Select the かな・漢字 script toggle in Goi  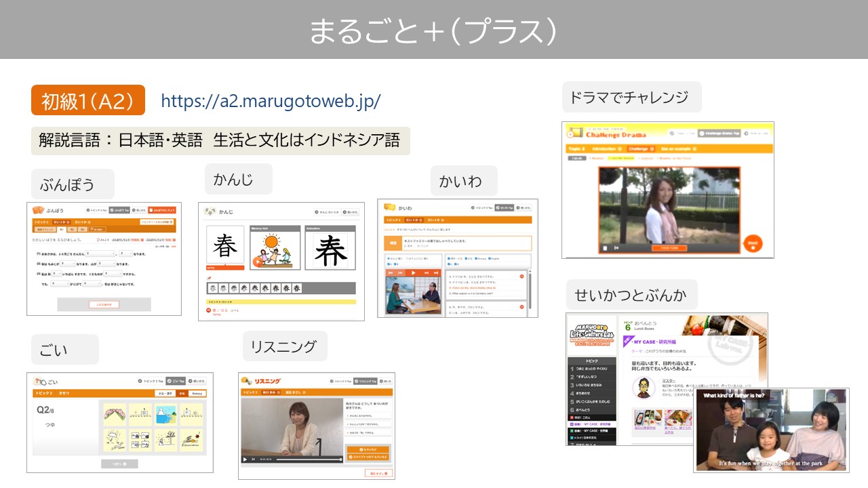[x=165, y=393]
